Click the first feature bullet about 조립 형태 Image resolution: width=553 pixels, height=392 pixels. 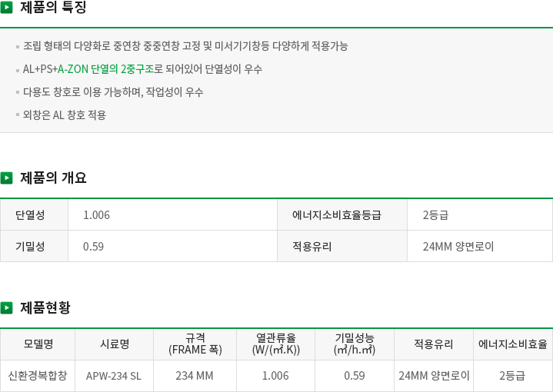tap(185, 46)
